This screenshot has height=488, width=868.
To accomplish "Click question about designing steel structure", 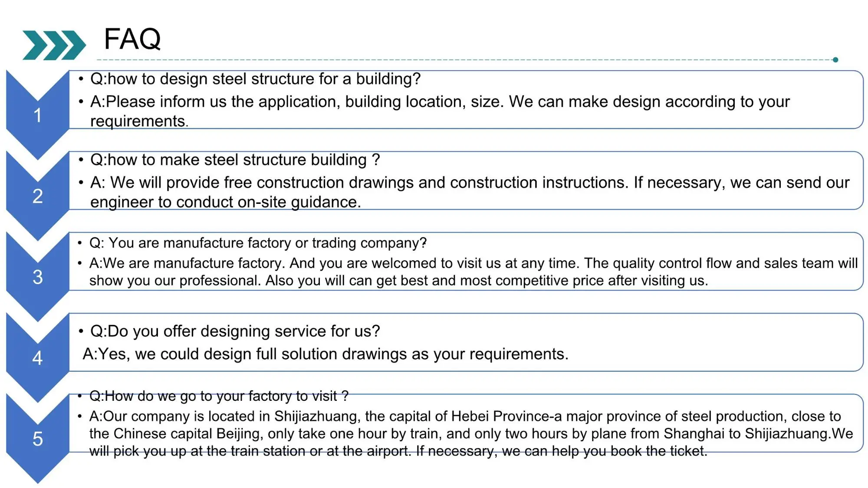I will tap(255, 79).
